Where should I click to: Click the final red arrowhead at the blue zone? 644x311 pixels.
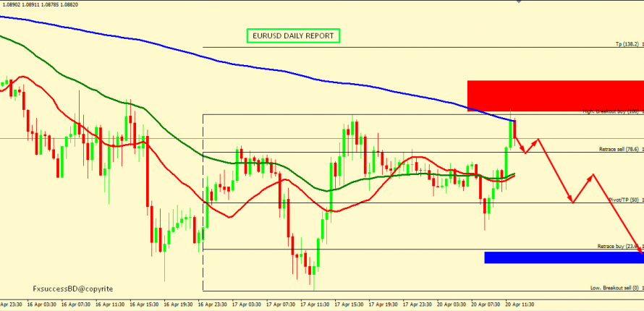640,249
